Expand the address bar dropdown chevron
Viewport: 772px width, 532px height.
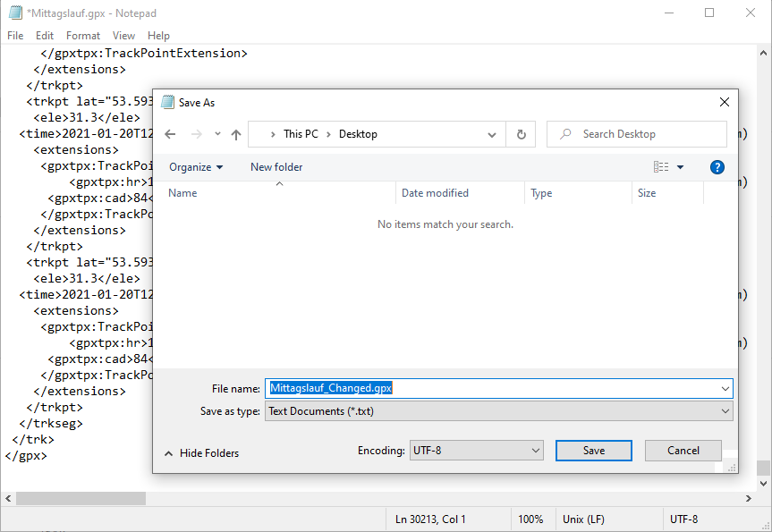[492, 133]
